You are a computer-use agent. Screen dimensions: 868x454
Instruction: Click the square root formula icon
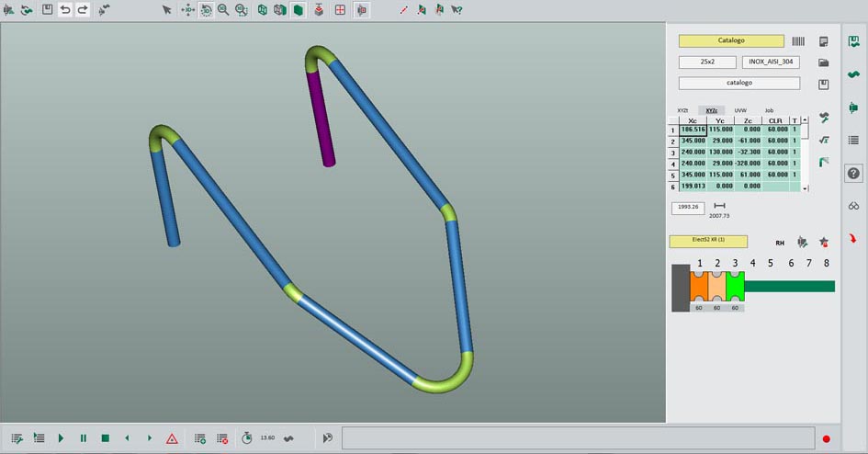click(824, 140)
